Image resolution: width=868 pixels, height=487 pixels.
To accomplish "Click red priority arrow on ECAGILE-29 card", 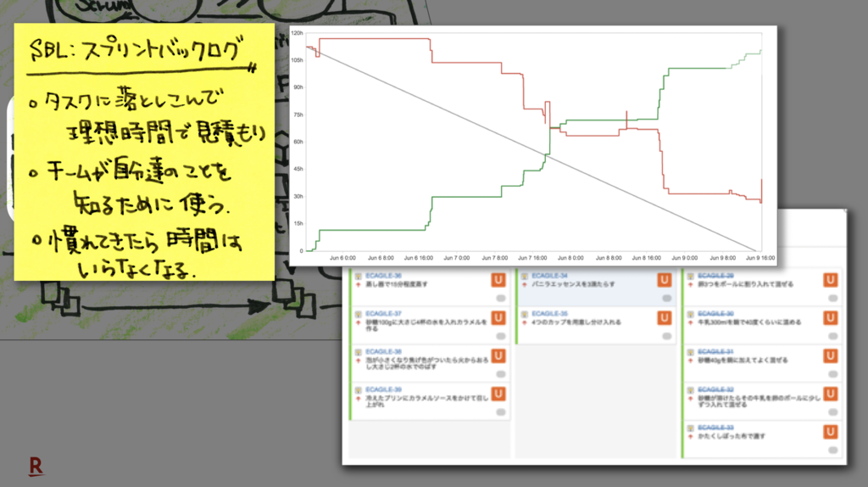I will click(x=690, y=285).
